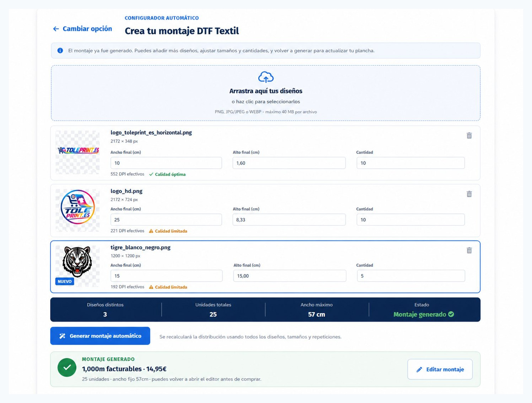Select the tiger design thumbnail
This screenshot has width=532, height=403.
click(x=78, y=266)
